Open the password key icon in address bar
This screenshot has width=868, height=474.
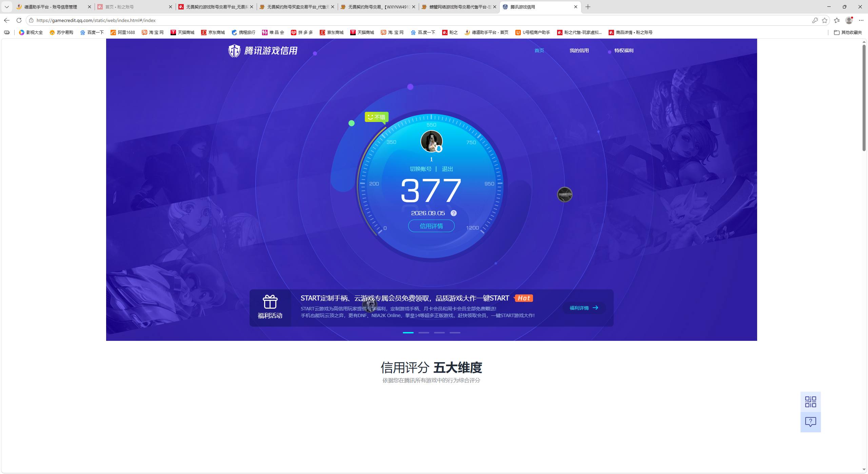tap(815, 20)
